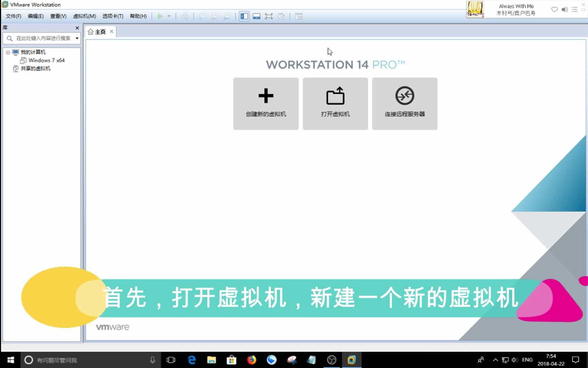Open the 查看(V) menu
The image size is (588, 368).
click(58, 16)
